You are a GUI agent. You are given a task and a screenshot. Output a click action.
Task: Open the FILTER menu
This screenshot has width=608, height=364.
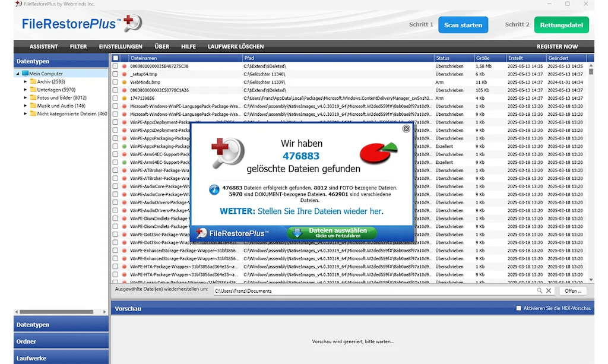[78, 46]
